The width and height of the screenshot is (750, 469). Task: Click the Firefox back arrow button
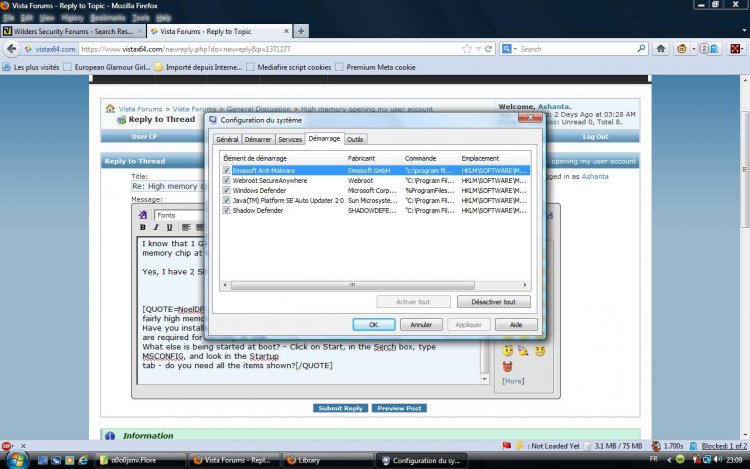point(11,49)
